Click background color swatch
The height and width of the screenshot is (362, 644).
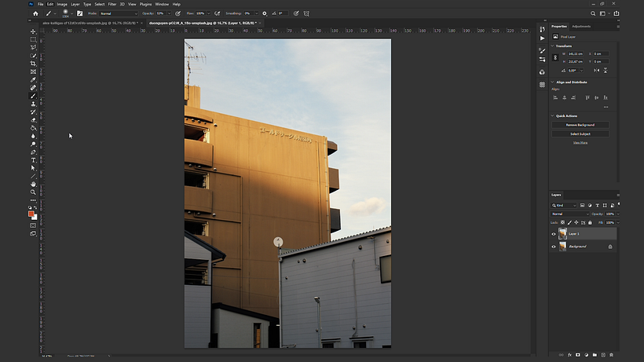(x=35, y=218)
